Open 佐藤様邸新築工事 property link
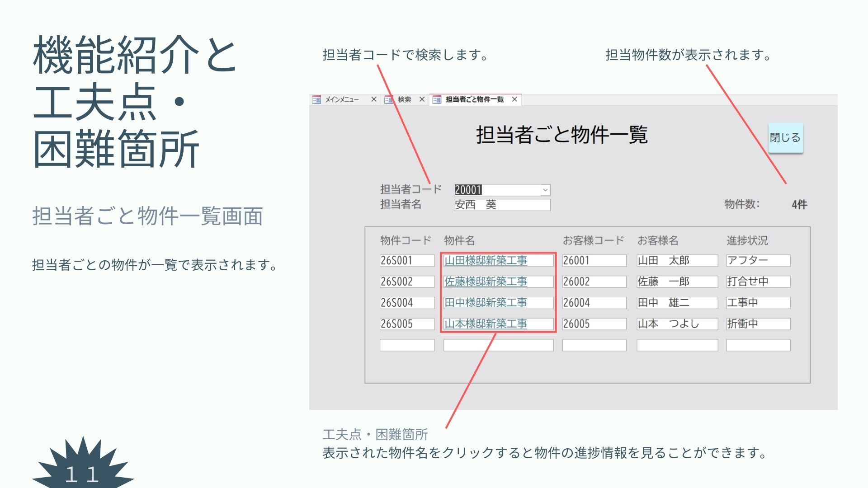868x488 pixels. (x=486, y=282)
